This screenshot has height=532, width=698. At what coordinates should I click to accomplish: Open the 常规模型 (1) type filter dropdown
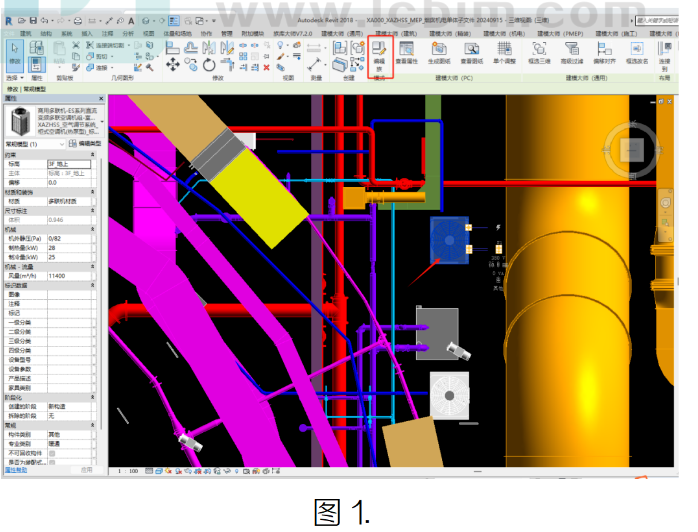35,144
